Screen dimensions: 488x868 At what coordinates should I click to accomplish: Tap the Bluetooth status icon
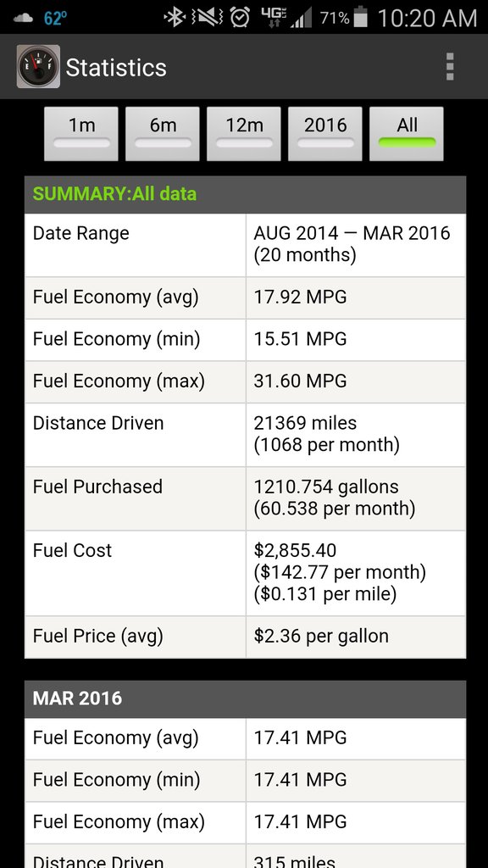click(x=175, y=18)
